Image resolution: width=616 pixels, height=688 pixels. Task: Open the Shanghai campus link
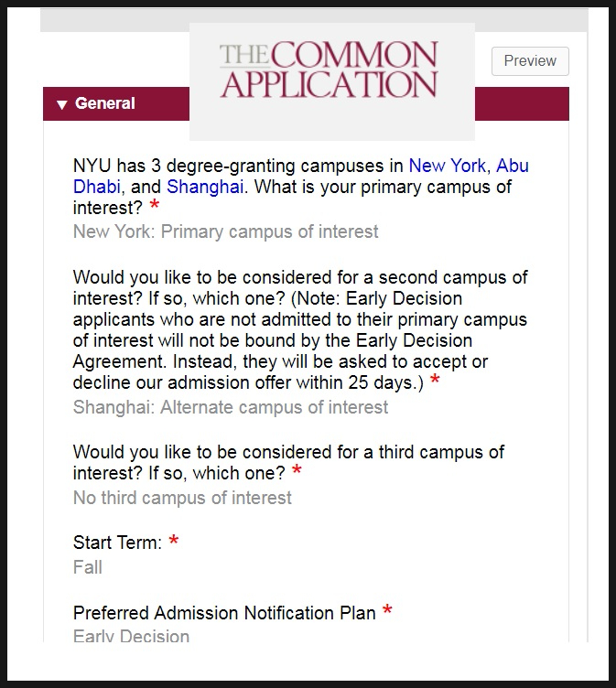tap(205, 187)
